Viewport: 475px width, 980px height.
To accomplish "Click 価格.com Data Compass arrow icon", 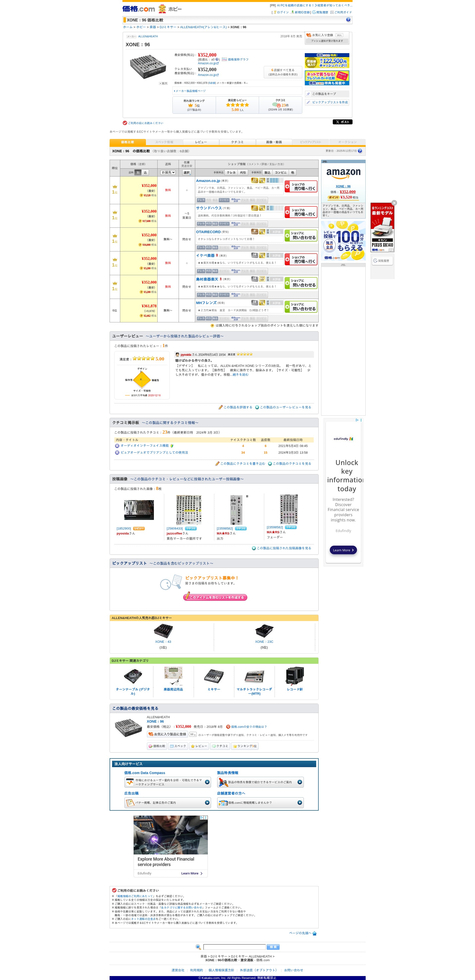I will [x=207, y=782].
